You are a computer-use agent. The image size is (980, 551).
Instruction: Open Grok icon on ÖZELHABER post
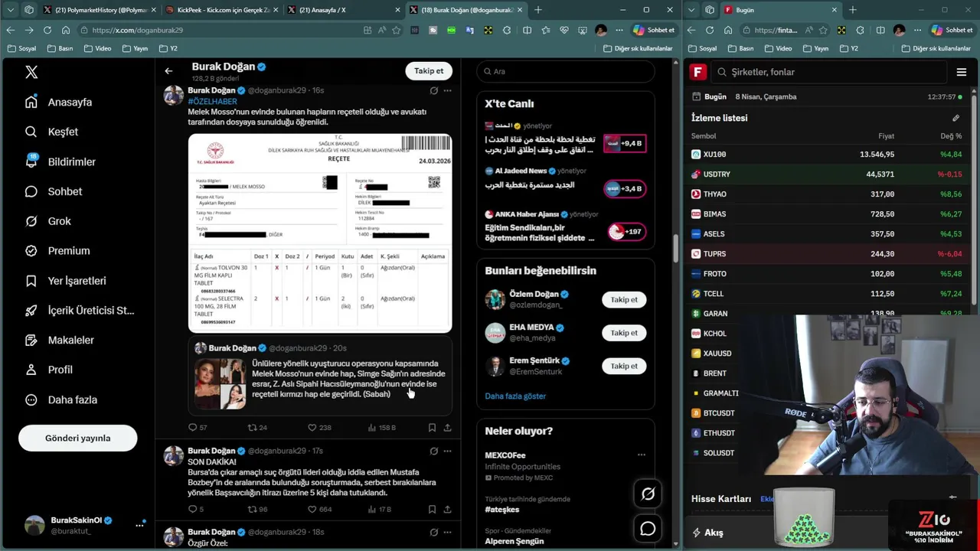tap(433, 90)
